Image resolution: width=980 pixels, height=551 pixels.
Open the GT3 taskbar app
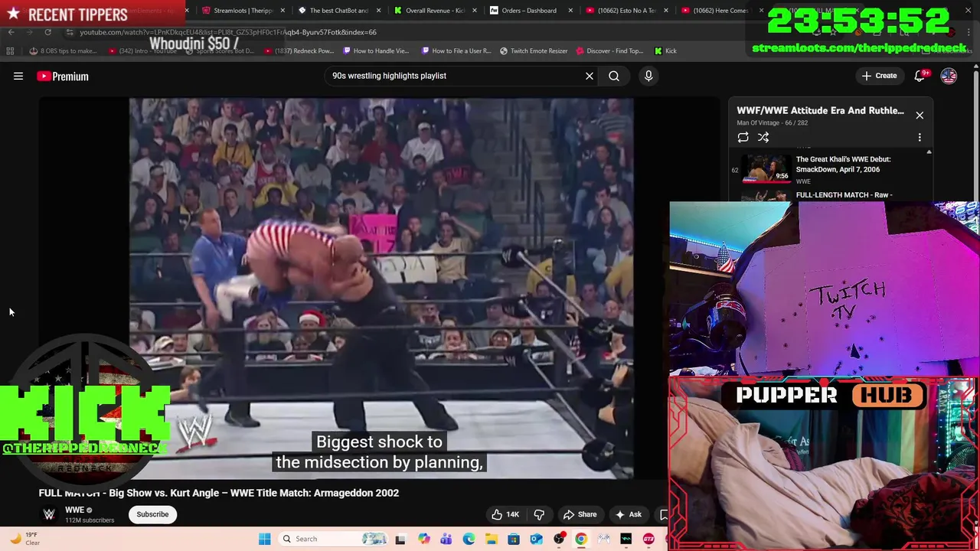point(648,539)
